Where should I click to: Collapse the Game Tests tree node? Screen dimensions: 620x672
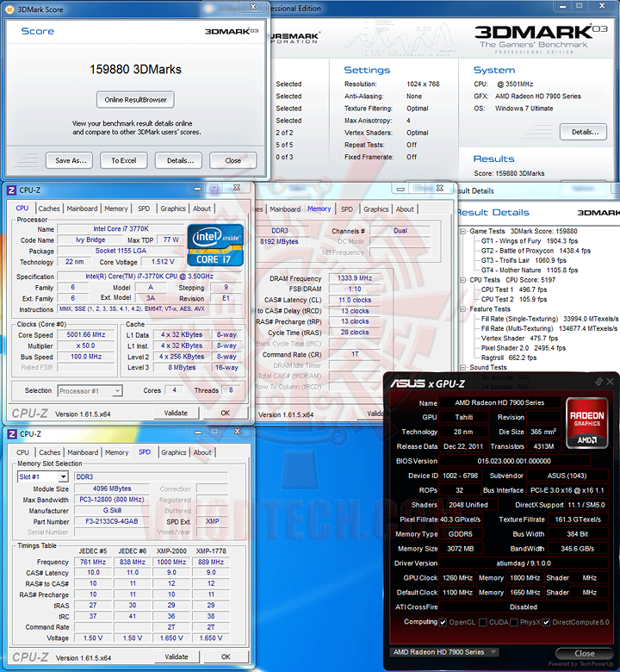point(463,232)
